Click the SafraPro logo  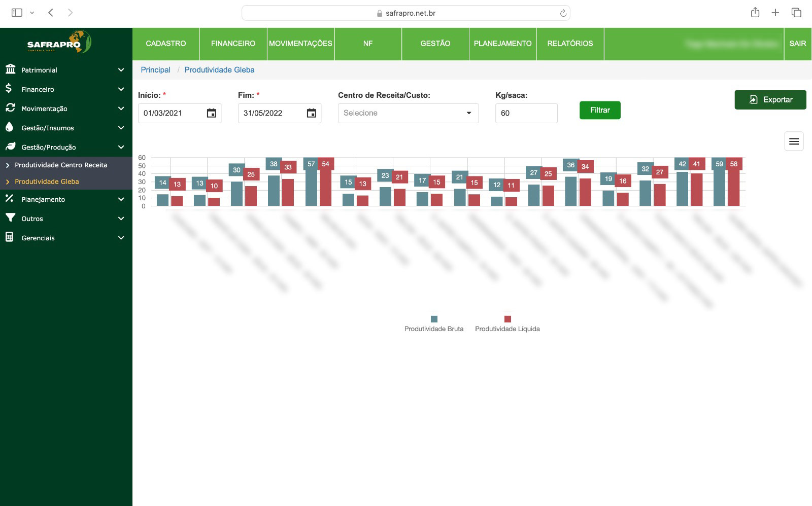click(59, 43)
